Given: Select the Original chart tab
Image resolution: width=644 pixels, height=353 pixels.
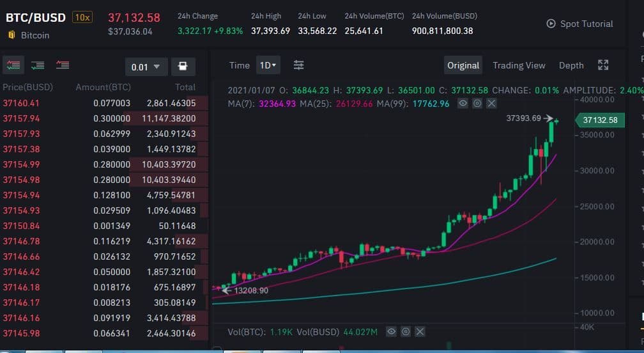Looking at the screenshot, I should [x=463, y=65].
